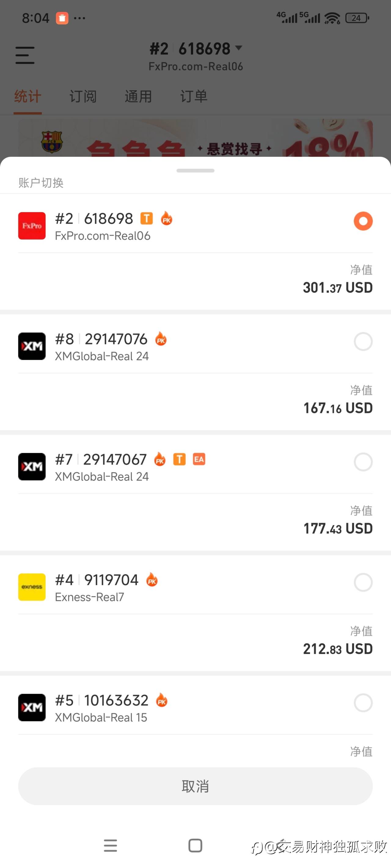This screenshot has height=868, width=391.
Task: Select radio button for XM account 29147076
Action: [363, 342]
